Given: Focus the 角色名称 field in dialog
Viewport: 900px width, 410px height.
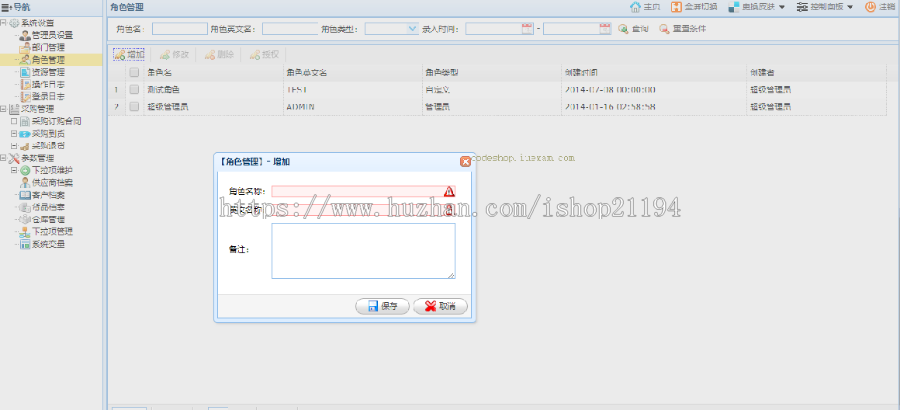Looking at the screenshot, I should point(363,192).
